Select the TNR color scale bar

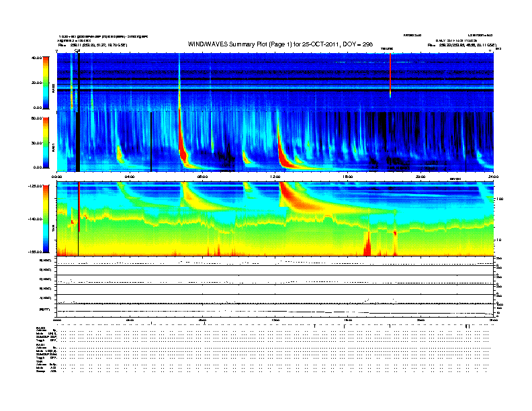pyautogui.click(x=46, y=219)
